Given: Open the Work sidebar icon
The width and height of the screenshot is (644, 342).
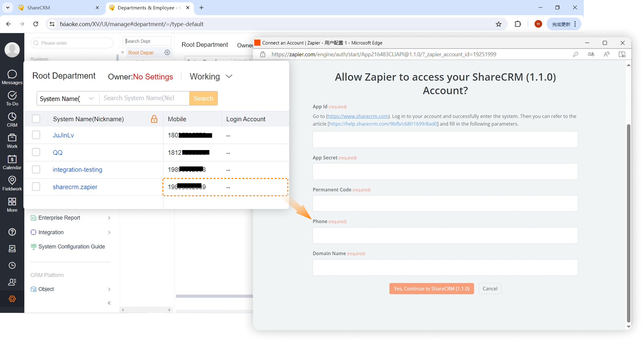Looking at the screenshot, I should click(12, 141).
